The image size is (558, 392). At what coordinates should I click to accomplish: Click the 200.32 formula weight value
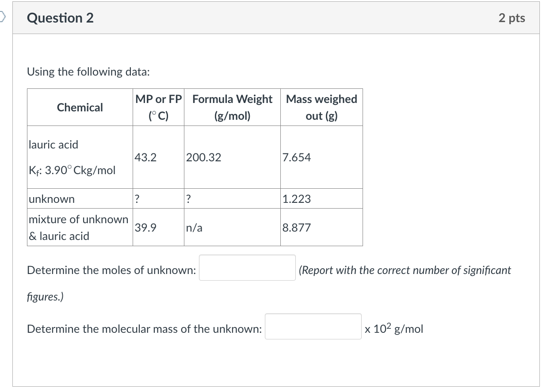(203, 157)
